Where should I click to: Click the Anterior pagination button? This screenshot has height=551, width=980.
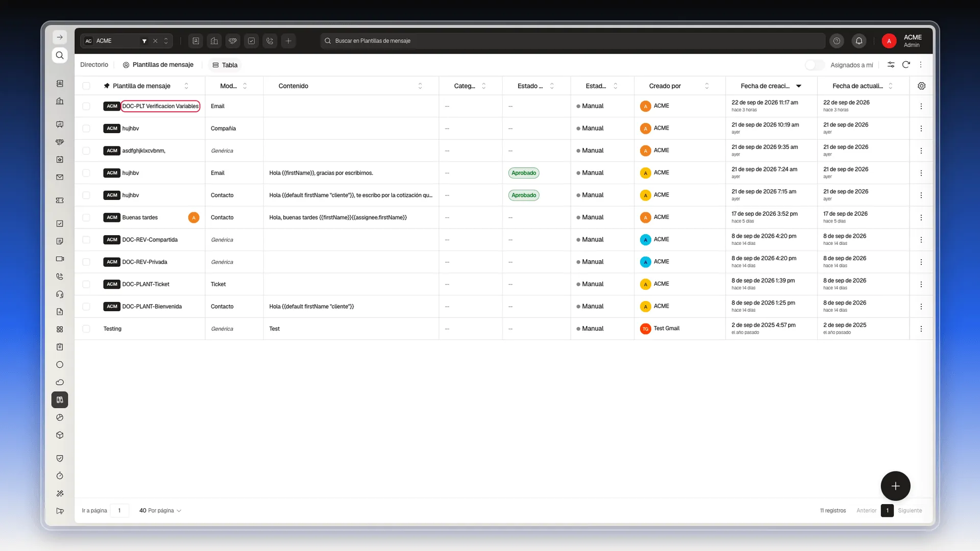866,511
